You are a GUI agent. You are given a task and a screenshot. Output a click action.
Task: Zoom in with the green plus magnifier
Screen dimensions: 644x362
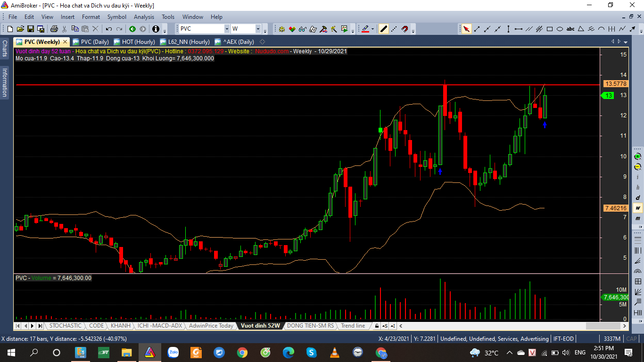[x=638, y=156]
